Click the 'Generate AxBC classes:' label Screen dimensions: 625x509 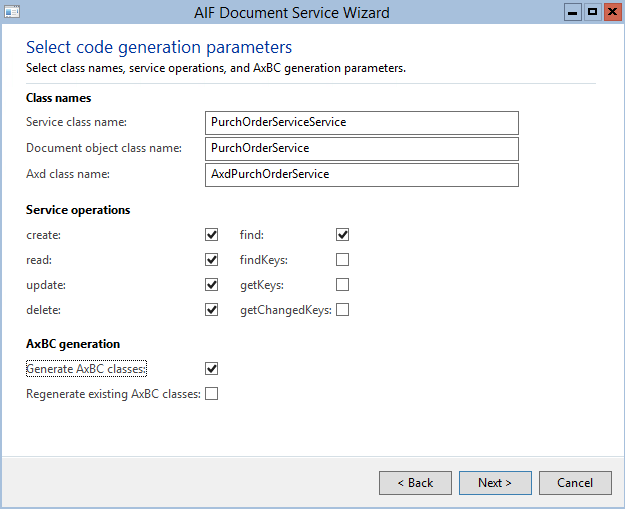(x=86, y=369)
